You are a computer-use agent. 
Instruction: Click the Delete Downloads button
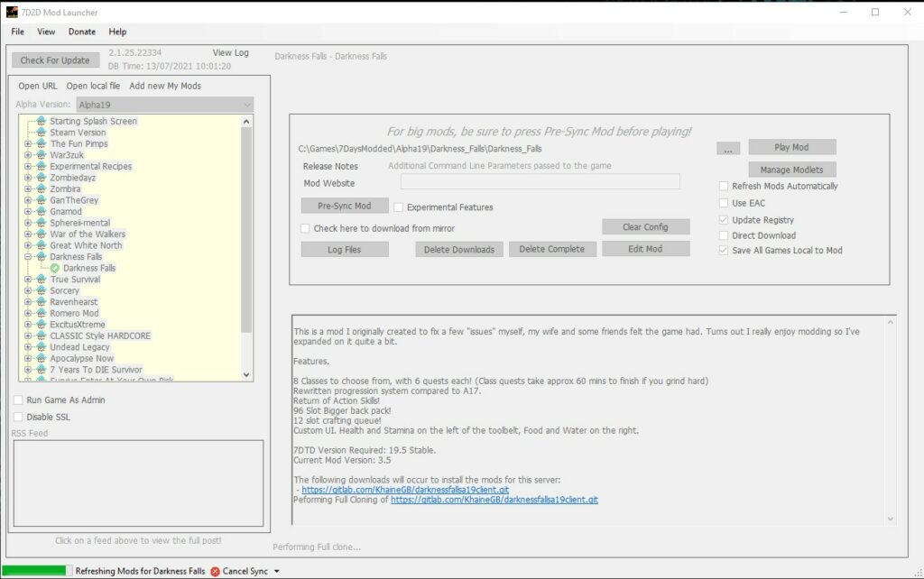459,250
